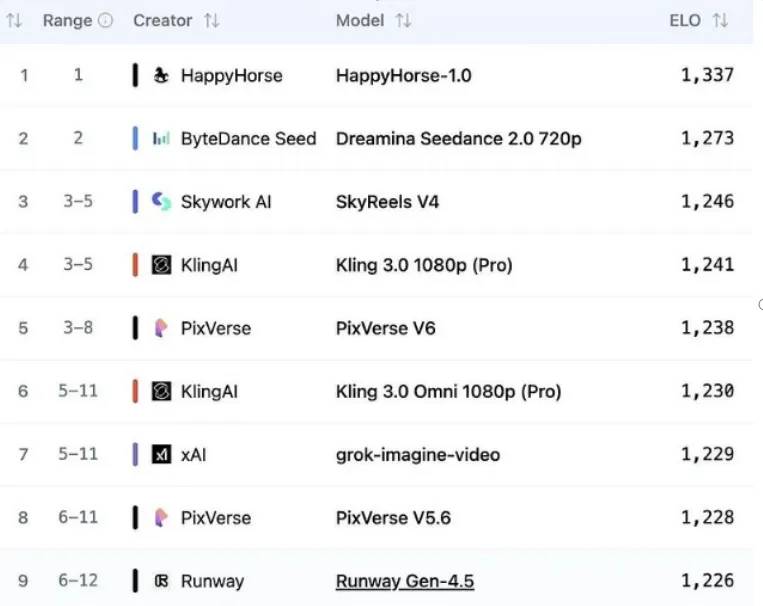Click the ByteDance Seed logo icon
Image resolution: width=763 pixels, height=606 pixels.
(x=161, y=139)
